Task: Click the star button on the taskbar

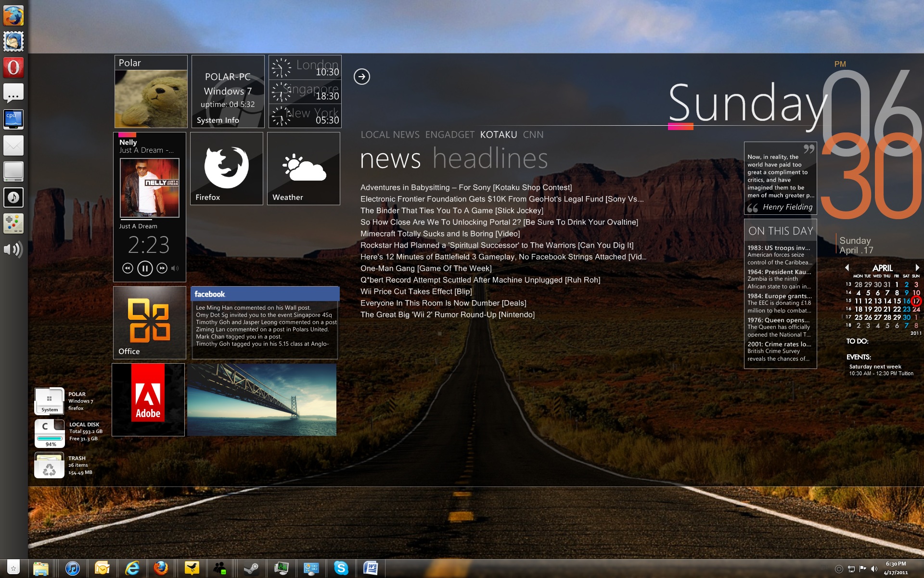Action: click(13, 568)
